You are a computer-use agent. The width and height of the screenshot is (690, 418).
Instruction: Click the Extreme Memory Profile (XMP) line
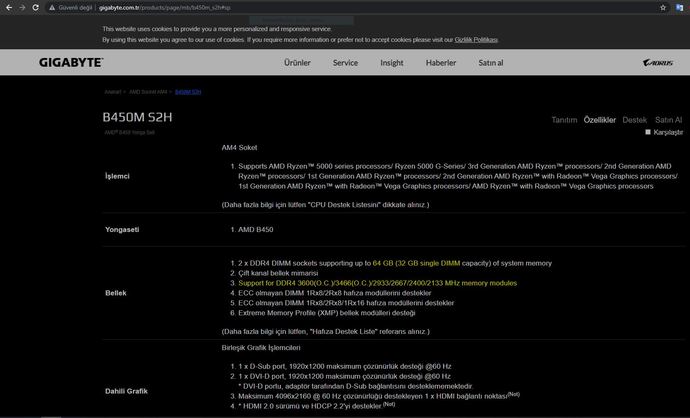[327, 313]
